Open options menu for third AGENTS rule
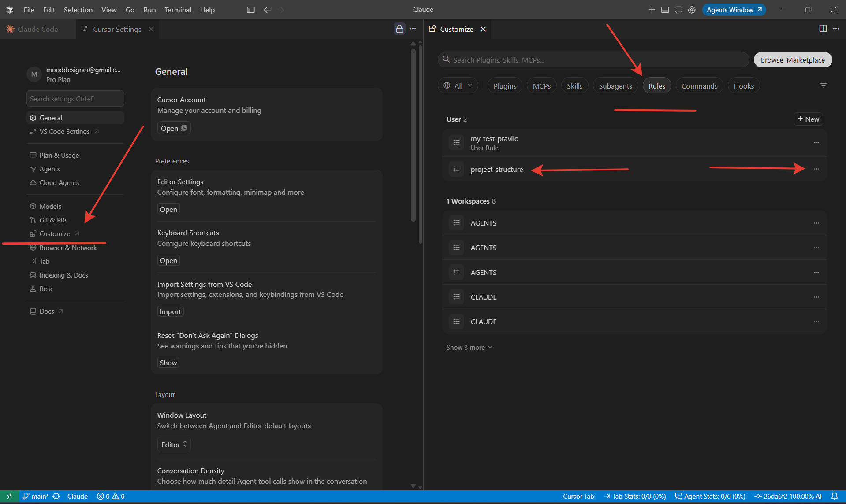 point(816,272)
